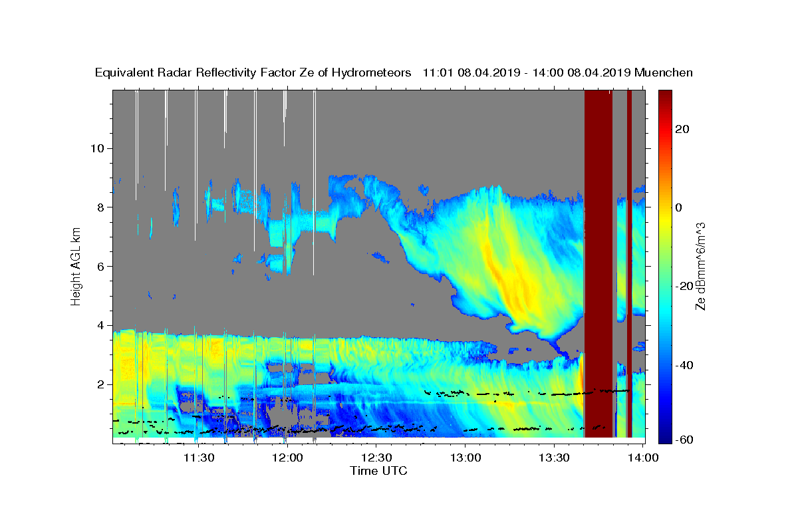Click the narrow dark red band near 13:55
The image size is (798, 532).
pos(629,263)
